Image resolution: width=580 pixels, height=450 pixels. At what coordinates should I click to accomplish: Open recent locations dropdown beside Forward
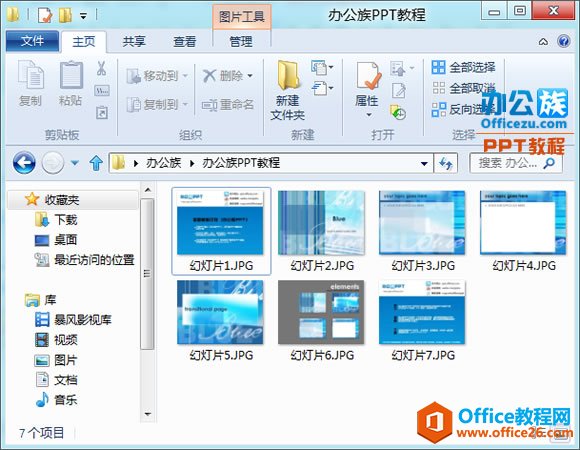click(74, 163)
